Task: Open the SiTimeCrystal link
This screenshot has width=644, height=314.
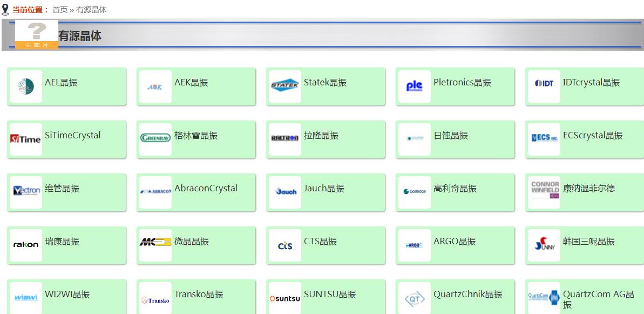Action: point(73,136)
